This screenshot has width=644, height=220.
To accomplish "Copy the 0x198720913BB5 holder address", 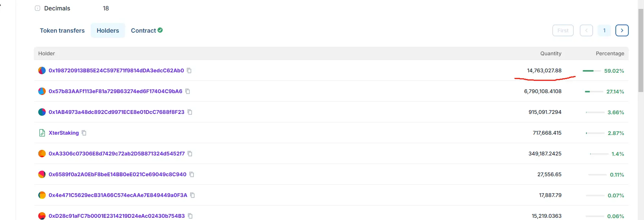I will click(189, 70).
